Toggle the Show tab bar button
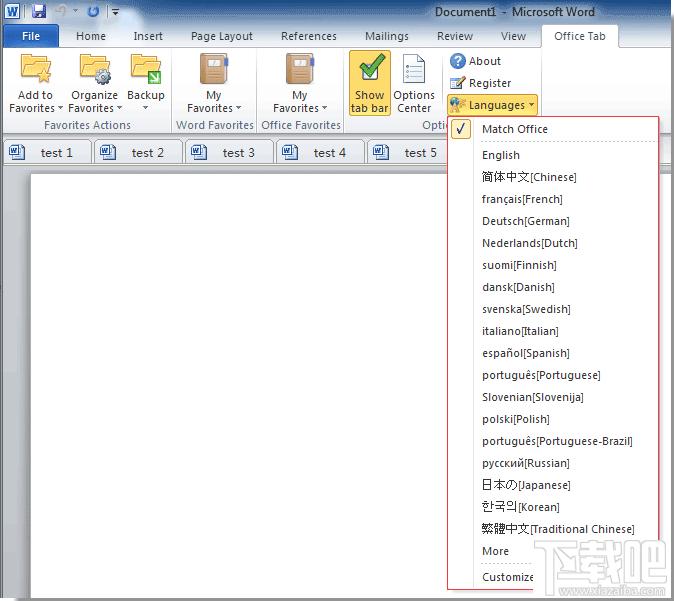 coord(370,83)
